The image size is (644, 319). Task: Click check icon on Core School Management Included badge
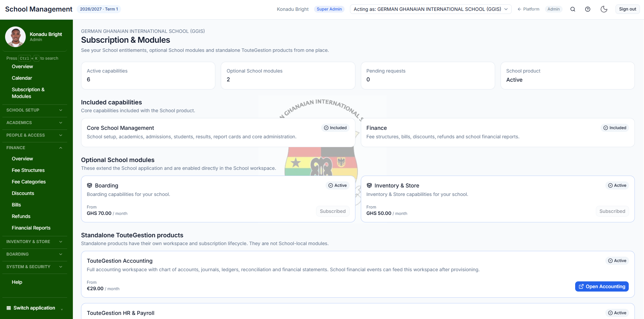coord(326,128)
